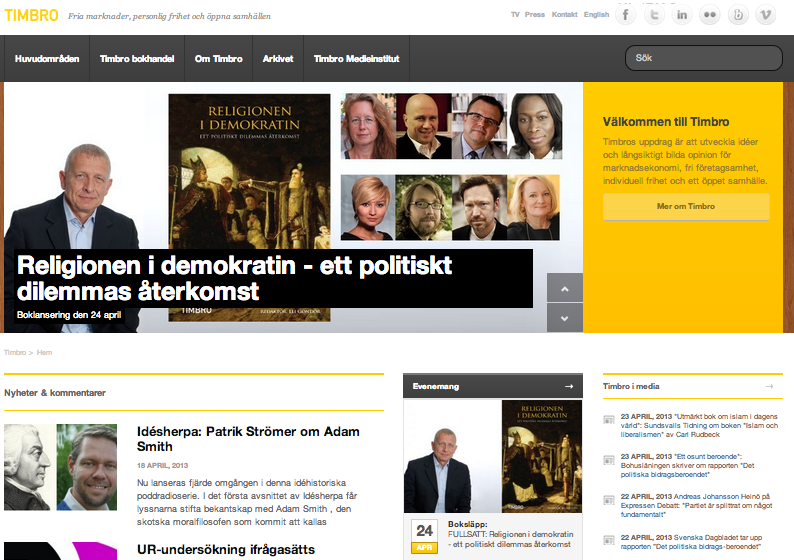
Task: Open Timbro bokhandel menu item
Action: tap(137, 59)
